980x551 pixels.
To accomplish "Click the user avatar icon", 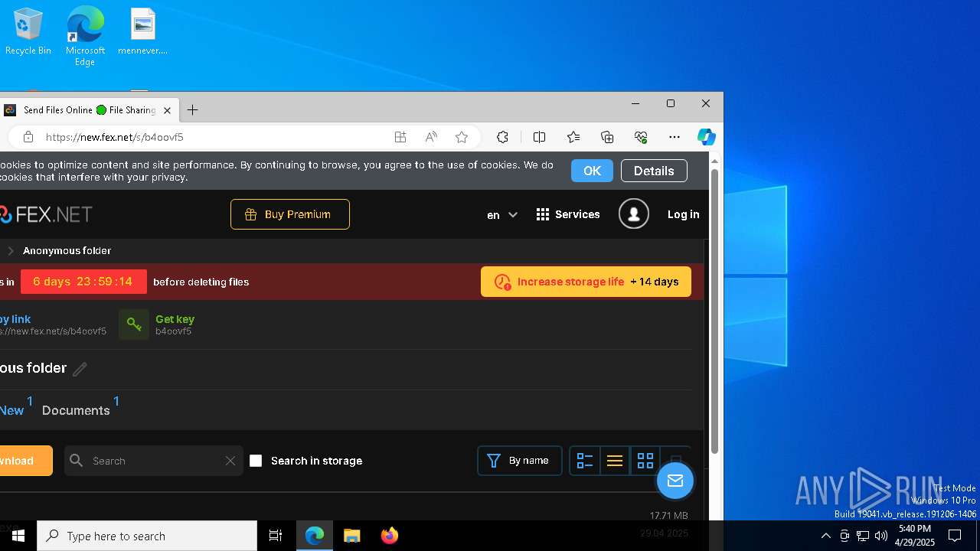I will (634, 214).
